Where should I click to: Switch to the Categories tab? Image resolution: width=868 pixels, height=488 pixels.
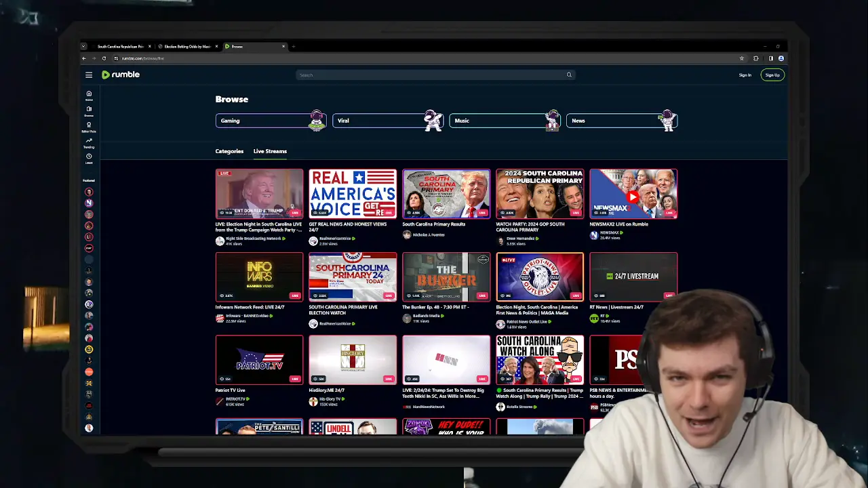pos(229,151)
